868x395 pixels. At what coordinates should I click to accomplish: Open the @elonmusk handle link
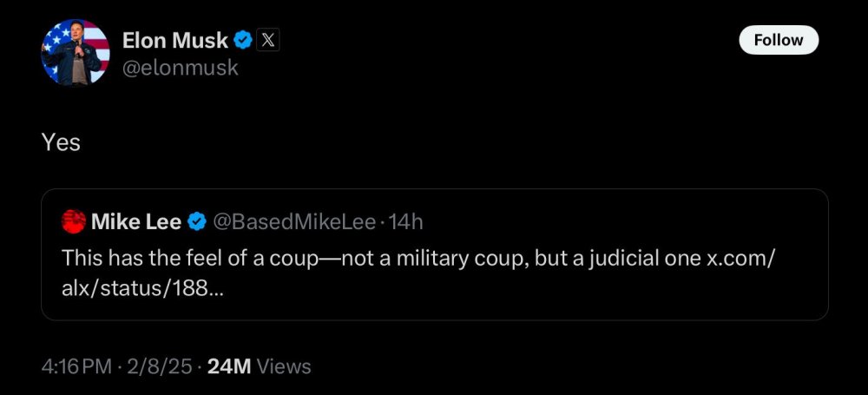(180, 68)
